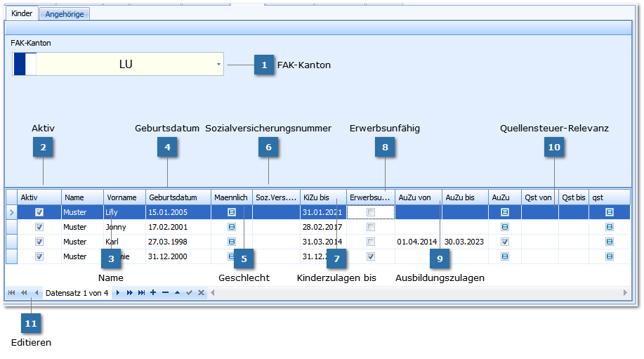Screen dimensions: 644x359
Task: Skip to next page of records
Action: click(x=129, y=292)
